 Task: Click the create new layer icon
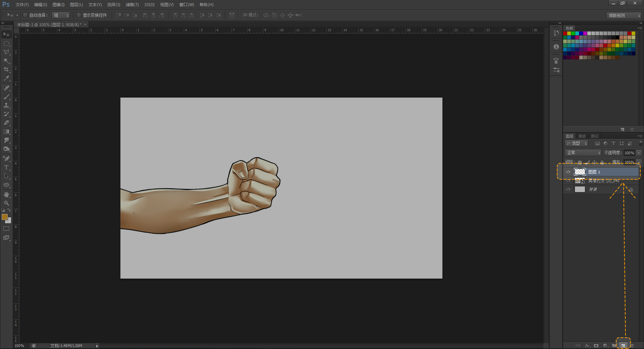[623, 345]
